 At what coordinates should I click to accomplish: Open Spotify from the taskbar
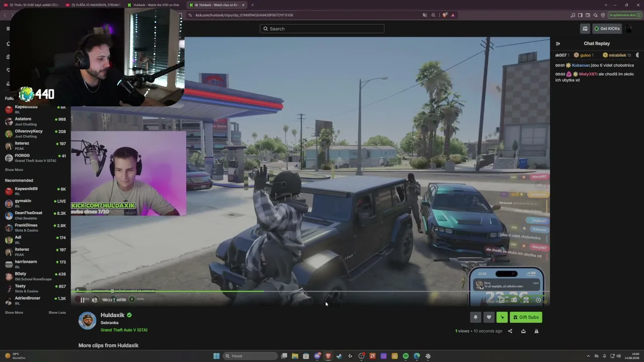pos(406,356)
